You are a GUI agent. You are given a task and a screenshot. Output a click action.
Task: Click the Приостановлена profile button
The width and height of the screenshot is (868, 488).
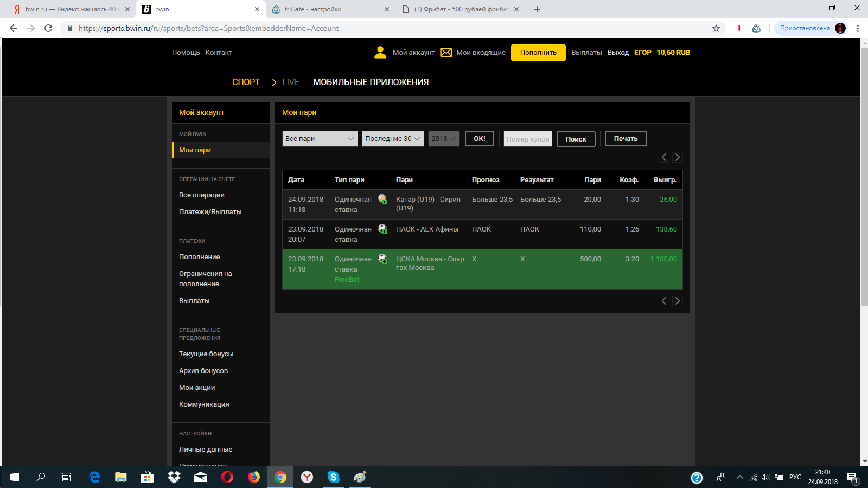click(812, 28)
